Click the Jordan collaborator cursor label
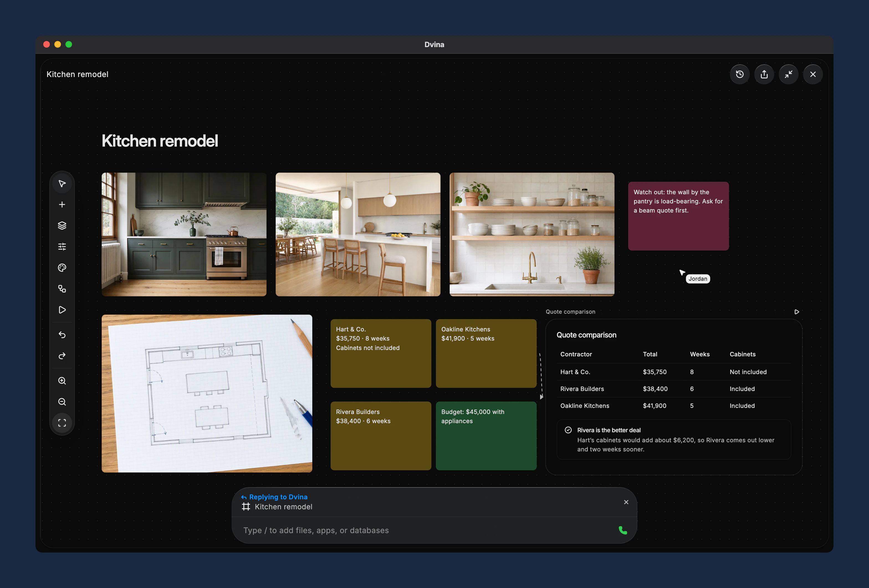 pyautogui.click(x=698, y=279)
